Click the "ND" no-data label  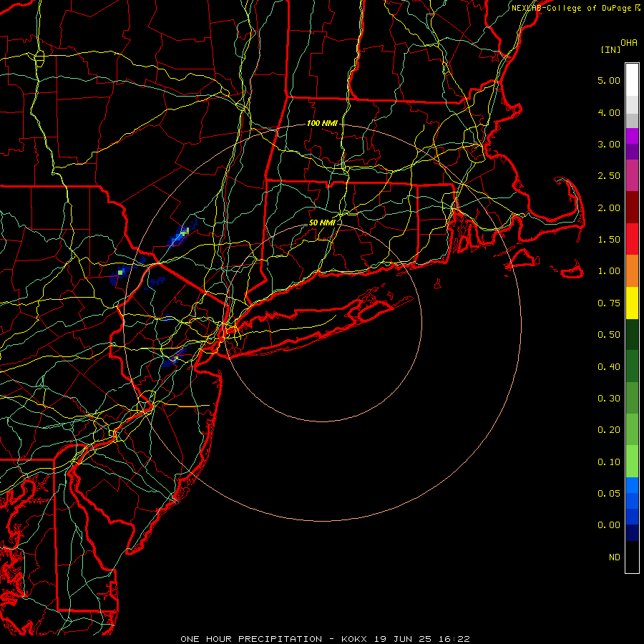tap(615, 557)
